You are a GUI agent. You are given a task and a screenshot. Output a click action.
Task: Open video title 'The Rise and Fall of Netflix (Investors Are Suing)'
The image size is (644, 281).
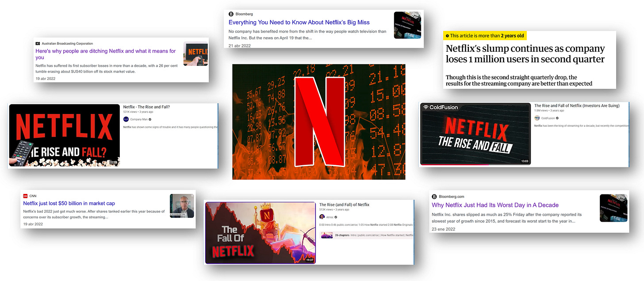tap(577, 106)
